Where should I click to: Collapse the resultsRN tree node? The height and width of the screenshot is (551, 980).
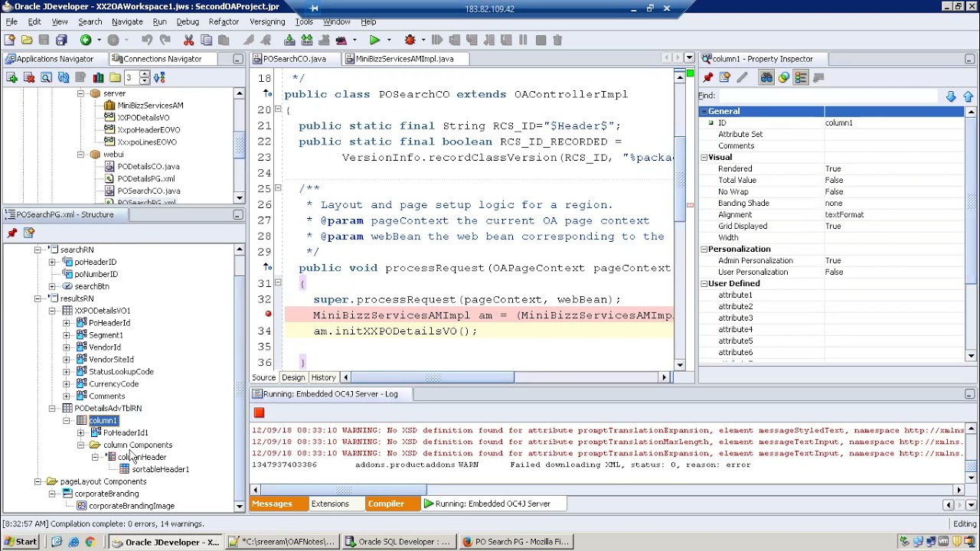tap(38, 298)
